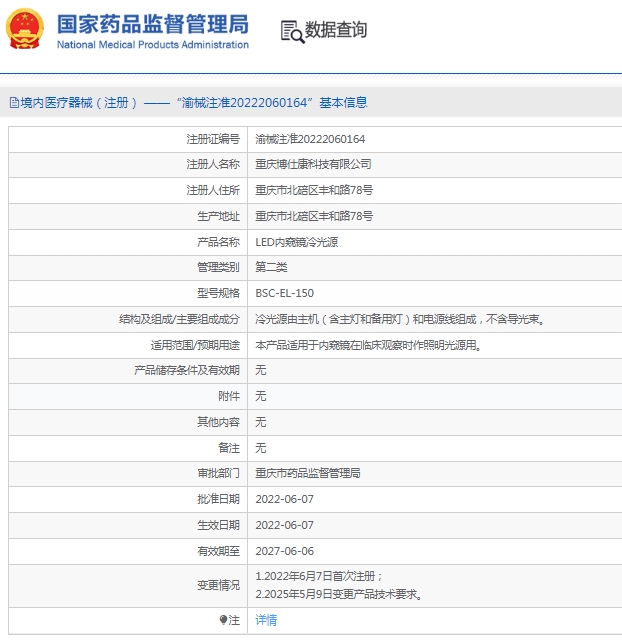
Task: Click the 生产地址 label
Action: click(x=218, y=216)
